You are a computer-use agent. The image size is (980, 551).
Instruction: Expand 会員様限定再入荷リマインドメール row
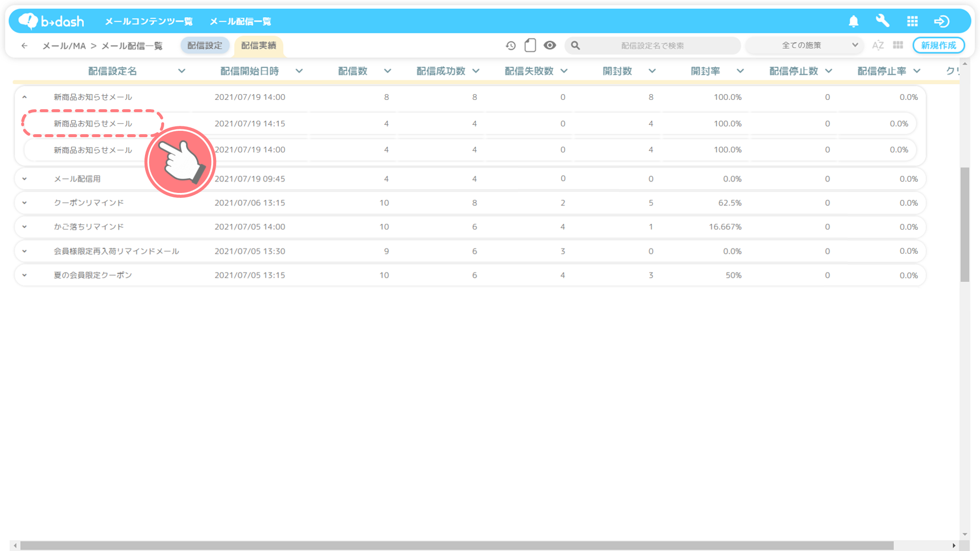coord(24,251)
